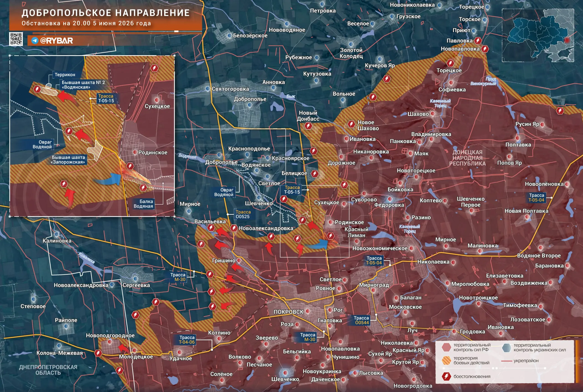Screen dimensions: 583x392
Task: Click the red hexagon for РФ control in the legend
Action: pos(446,347)
